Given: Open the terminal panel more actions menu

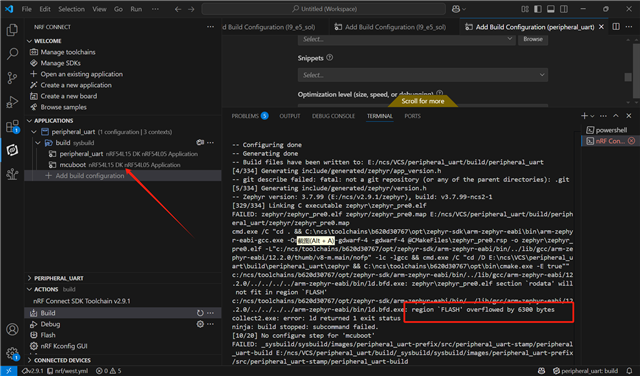Looking at the screenshot, I should (603, 116).
